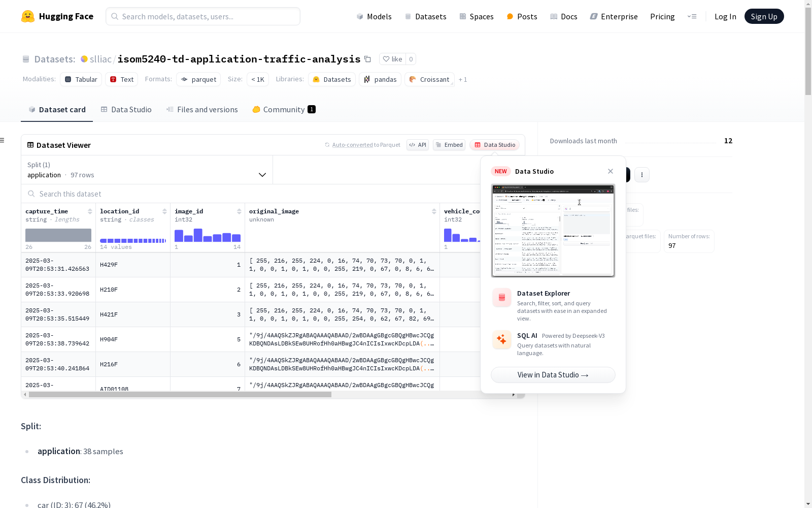Screen dimensions: 812x508
Task: Sort by location_id column arrows
Action: coord(164,211)
